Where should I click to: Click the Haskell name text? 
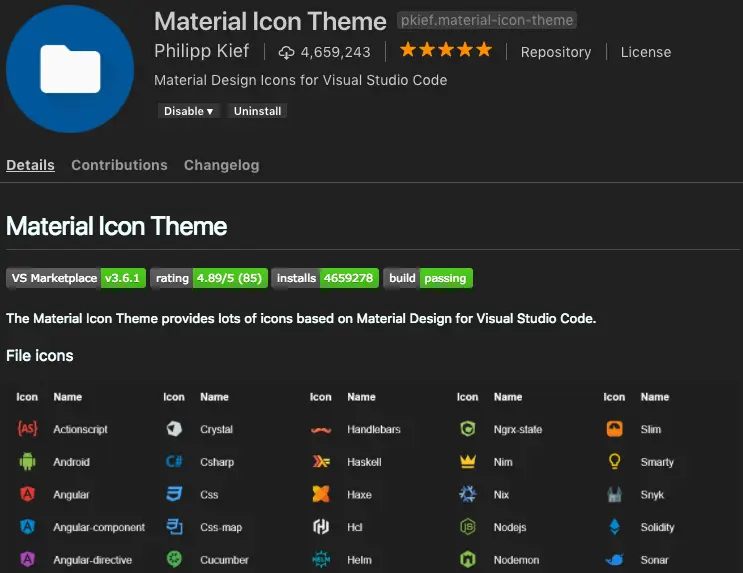pos(364,462)
